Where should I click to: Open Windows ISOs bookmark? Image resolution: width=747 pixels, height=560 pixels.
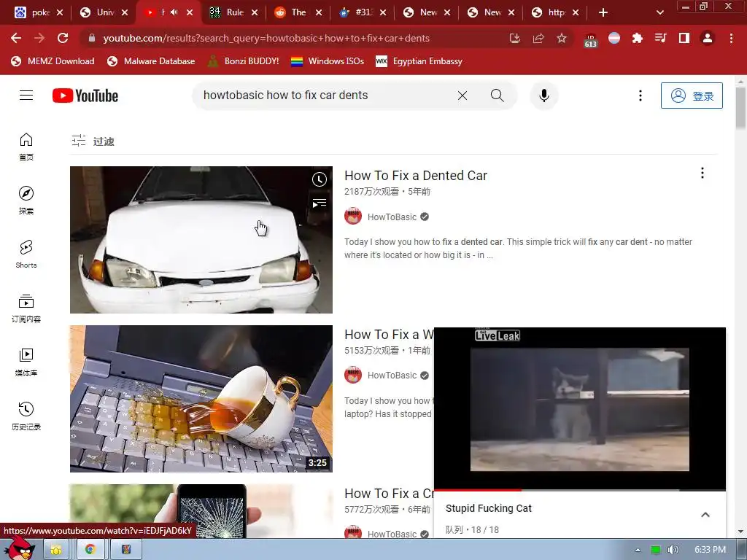328,61
